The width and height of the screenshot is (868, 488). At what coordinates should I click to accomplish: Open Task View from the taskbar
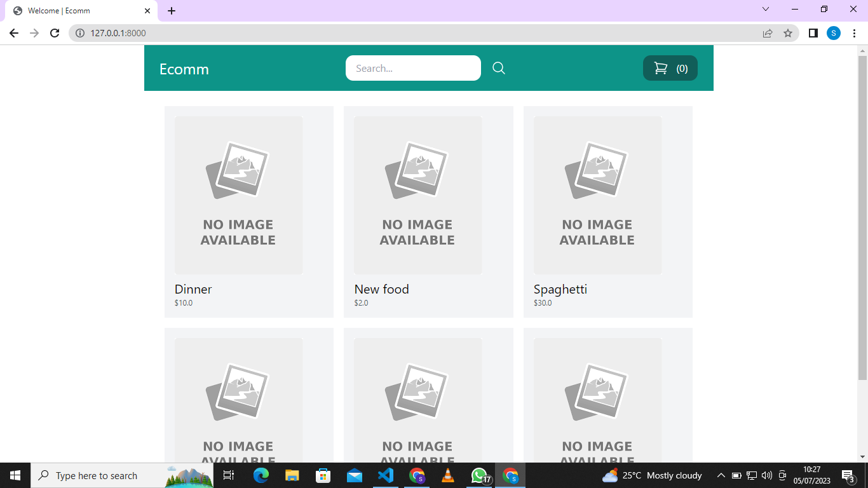pos(229,475)
